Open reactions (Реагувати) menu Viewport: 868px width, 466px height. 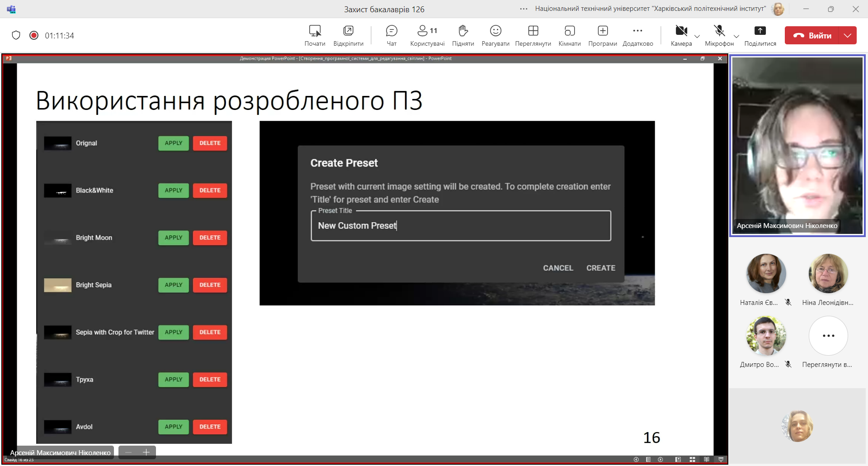click(495, 35)
